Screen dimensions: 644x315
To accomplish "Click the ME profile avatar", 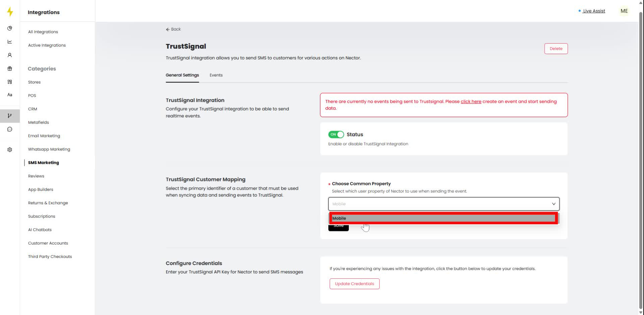I will pyautogui.click(x=624, y=11).
